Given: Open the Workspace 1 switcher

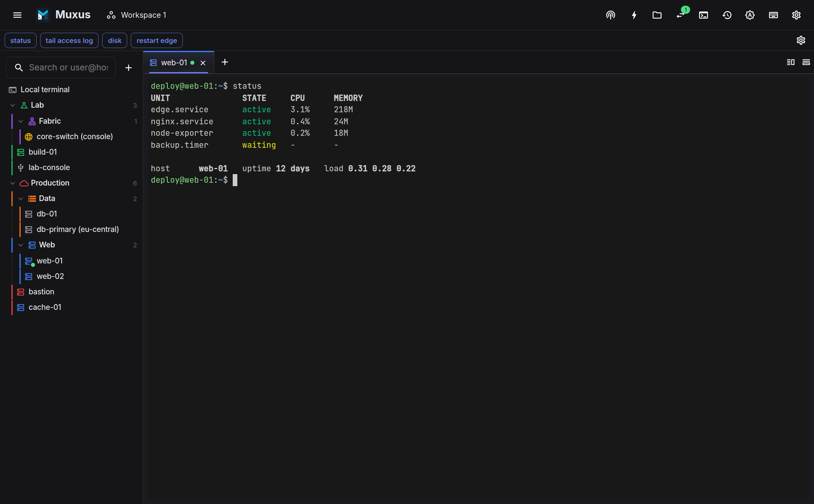Looking at the screenshot, I should [x=136, y=15].
